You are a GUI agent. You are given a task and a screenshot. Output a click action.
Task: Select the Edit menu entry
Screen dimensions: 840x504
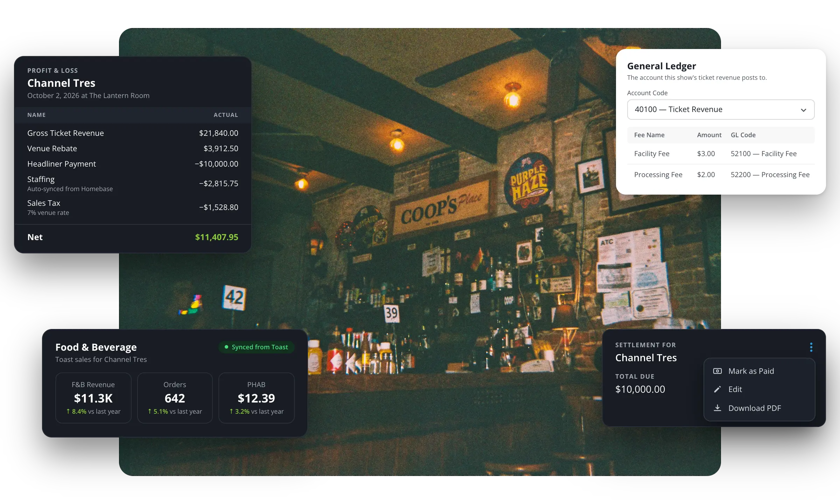pyautogui.click(x=759, y=389)
